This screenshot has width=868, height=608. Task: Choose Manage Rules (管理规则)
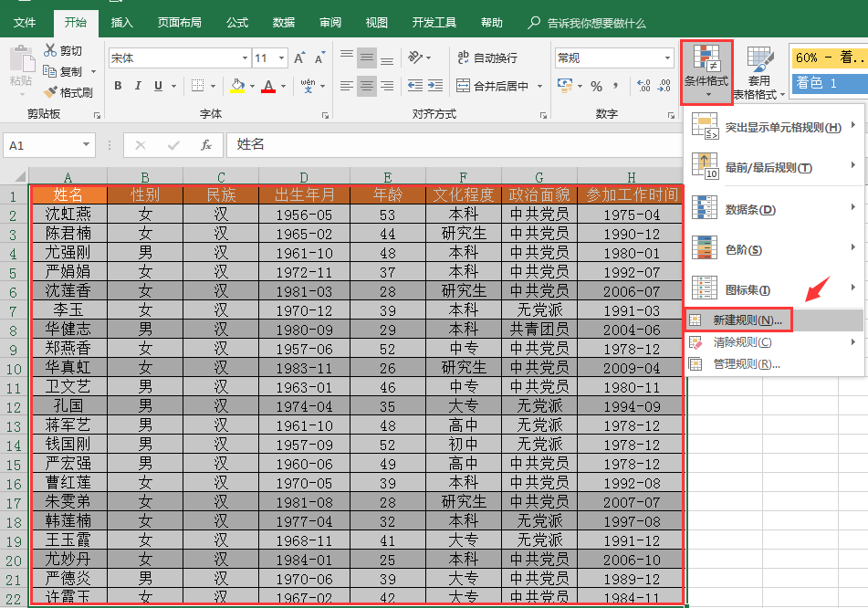click(774, 364)
